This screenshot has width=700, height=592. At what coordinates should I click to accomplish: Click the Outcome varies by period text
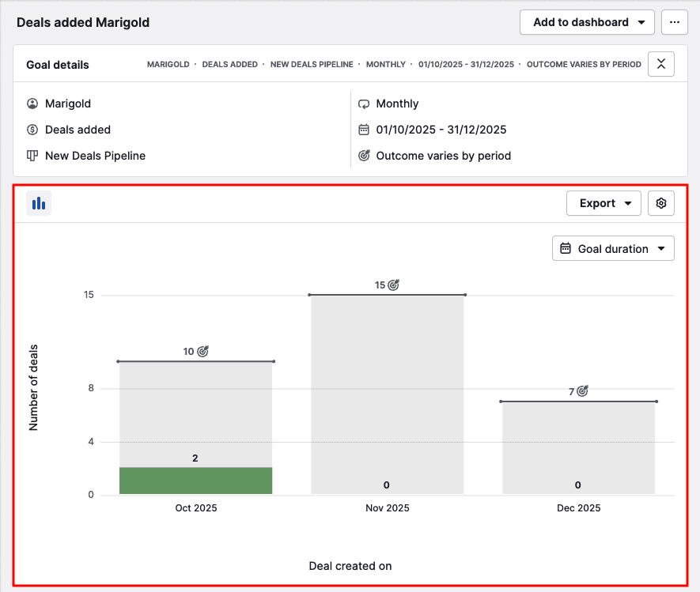click(x=443, y=156)
